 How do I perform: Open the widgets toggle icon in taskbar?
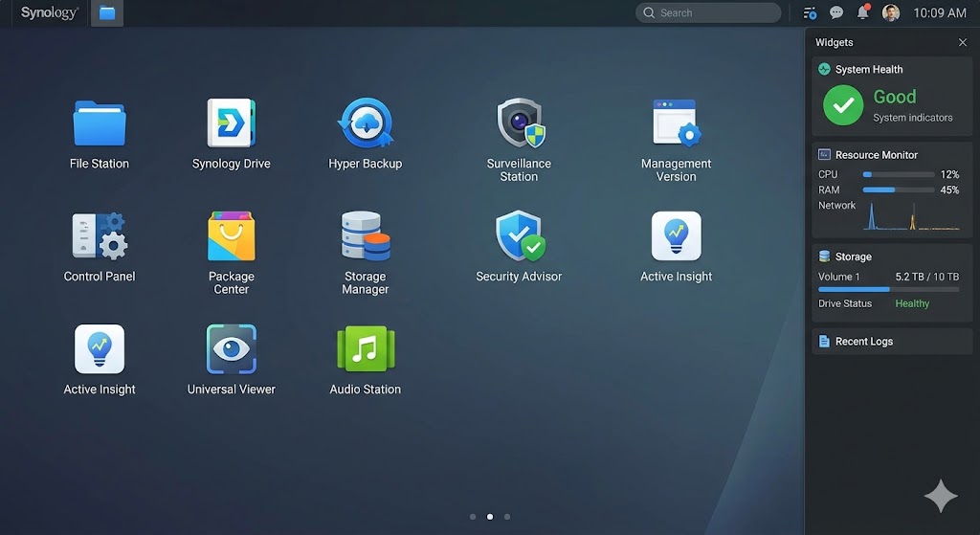tap(810, 12)
